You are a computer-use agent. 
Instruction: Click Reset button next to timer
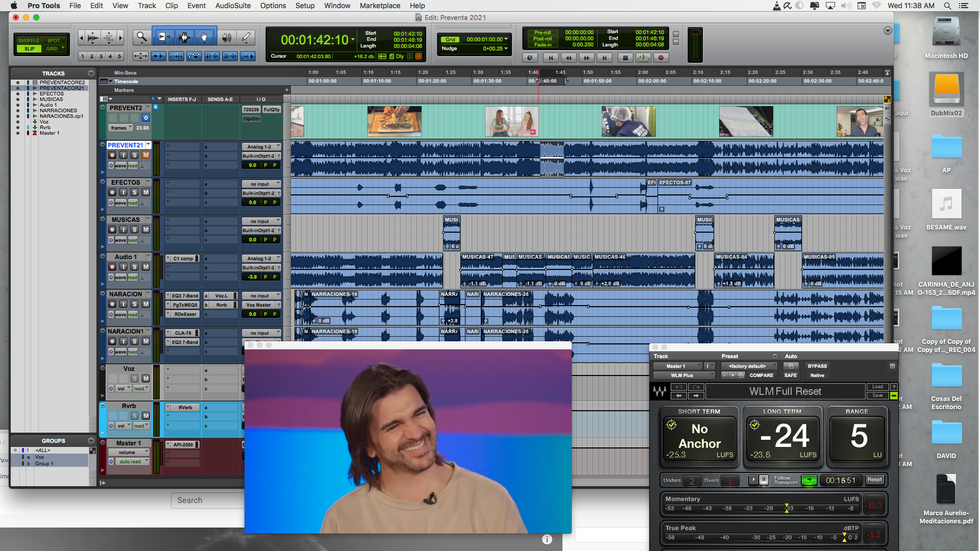click(874, 480)
